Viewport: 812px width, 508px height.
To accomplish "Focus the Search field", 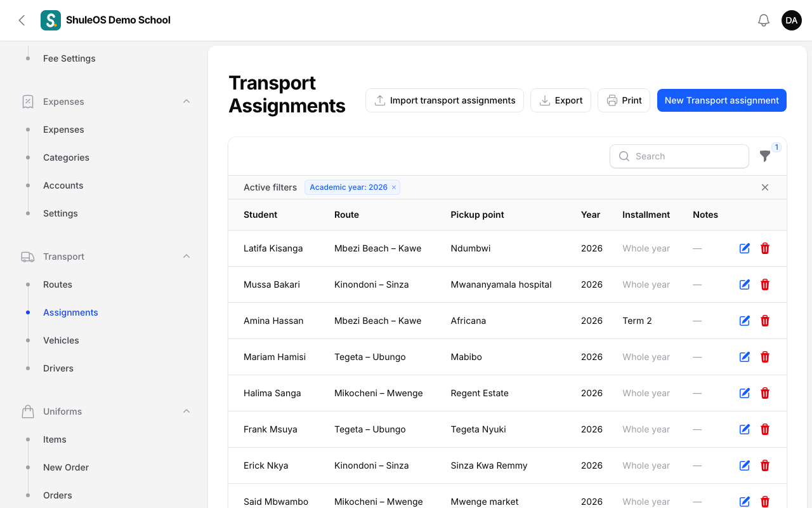I will (x=679, y=156).
